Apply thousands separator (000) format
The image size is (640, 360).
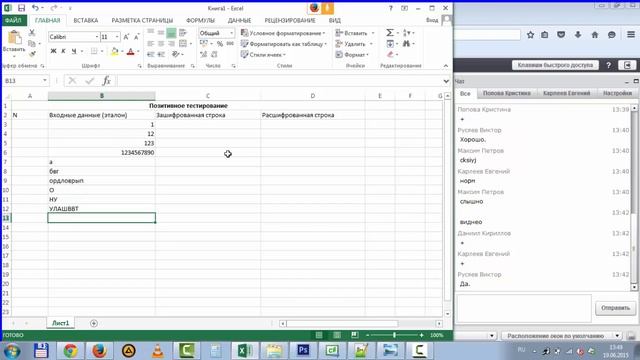(x=230, y=44)
